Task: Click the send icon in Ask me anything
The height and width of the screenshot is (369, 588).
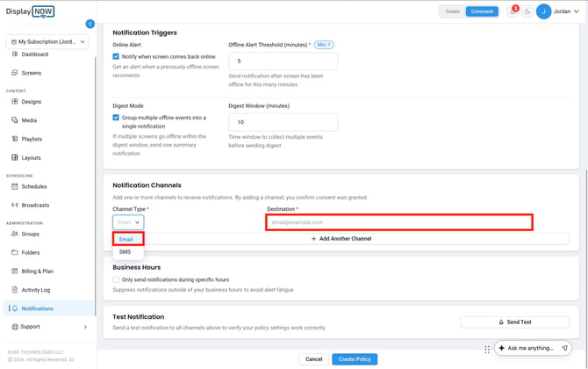Action: coord(564,348)
